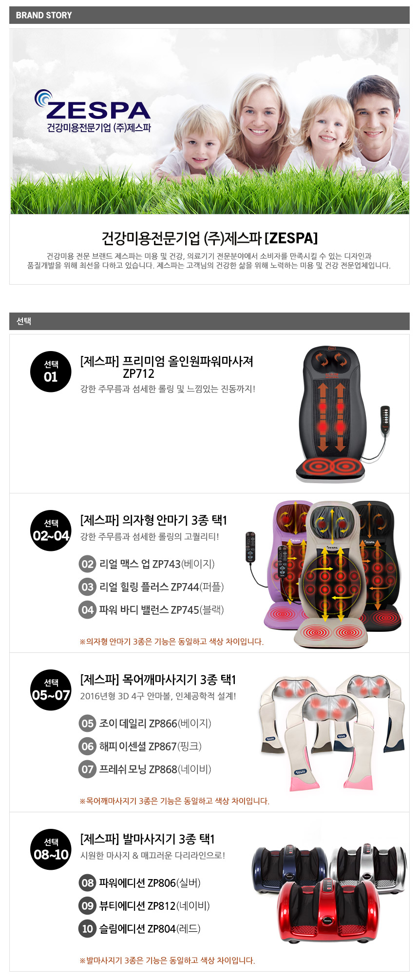Click the ZESPA swirl logo
Image resolution: width=419 pixels, height=980 pixels.
(93, 111)
